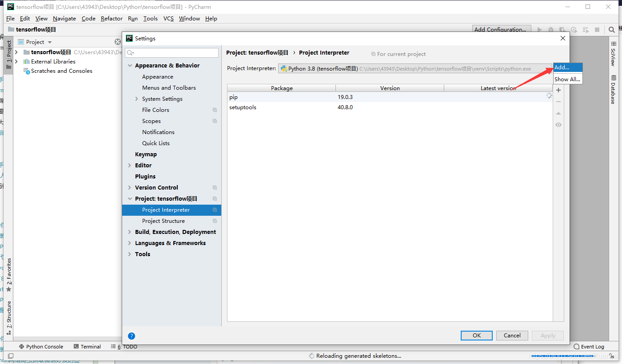Open the VCS menu

point(168,19)
